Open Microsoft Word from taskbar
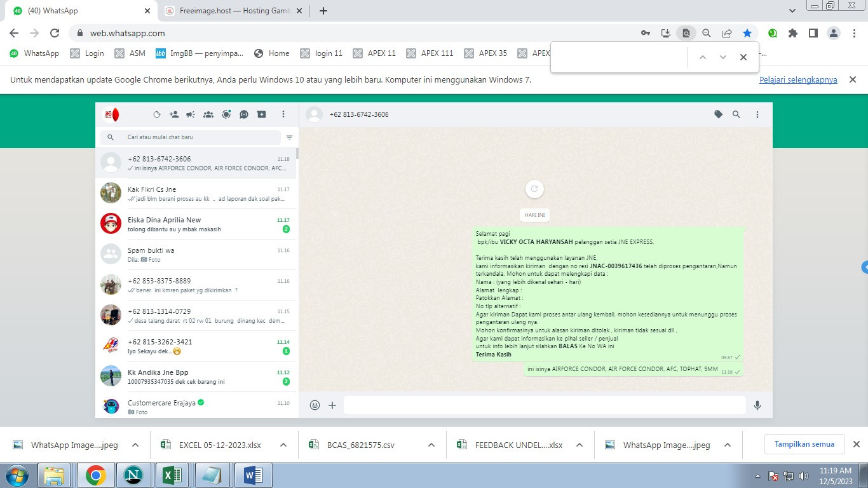Screen dimensions: 868x488 pos(254,475)
